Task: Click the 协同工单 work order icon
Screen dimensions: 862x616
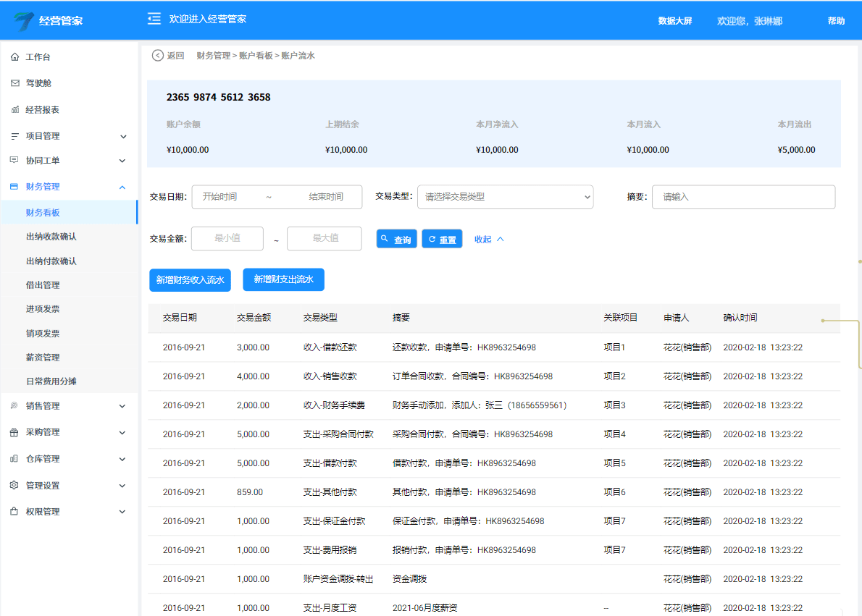Action: pos(13,161)
